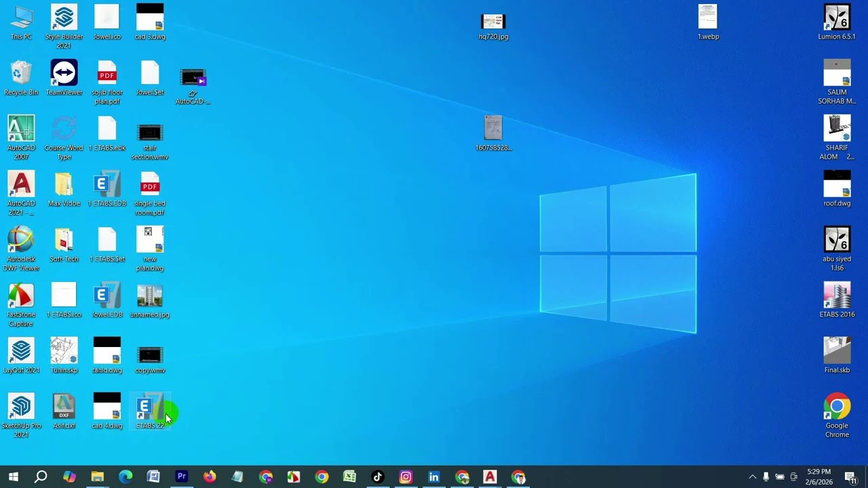Open the Windows Start menu

(x=13, y=477)
